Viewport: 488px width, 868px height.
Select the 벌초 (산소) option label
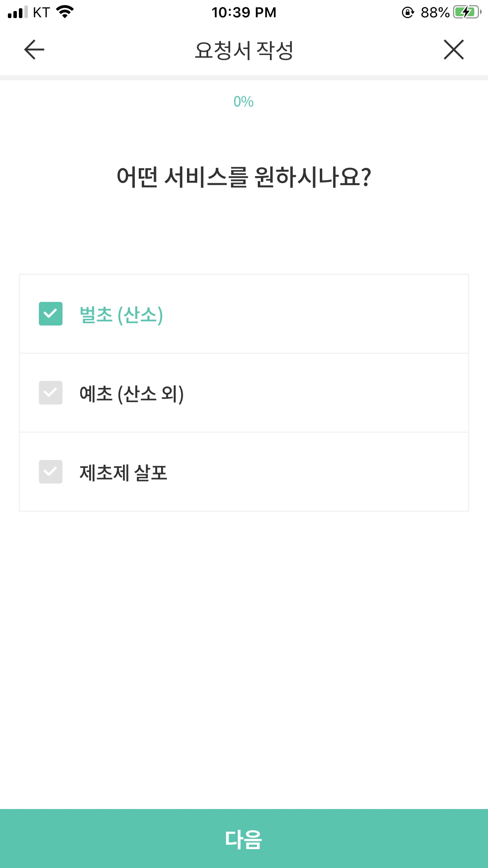[x=121, y=315]
